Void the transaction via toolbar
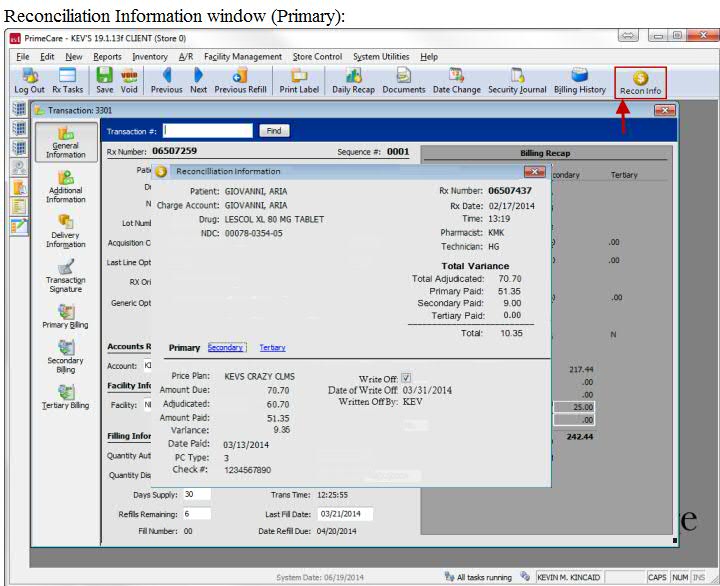The image size is (720, 586). pos(129,81)
